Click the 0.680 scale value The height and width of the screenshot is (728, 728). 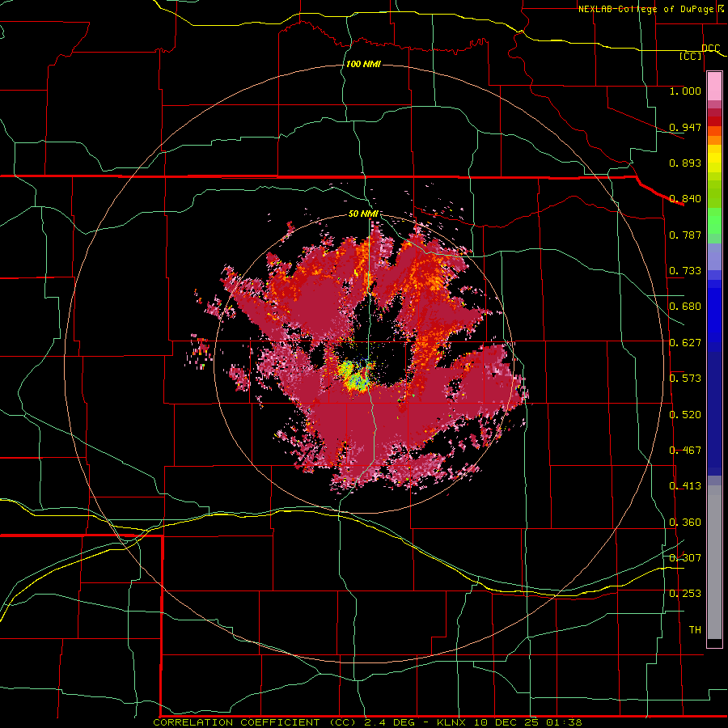coord(685,307)
